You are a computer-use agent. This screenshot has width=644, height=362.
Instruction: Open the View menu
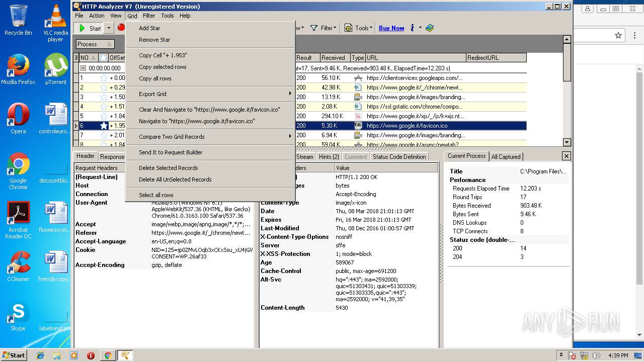click(116, 16)
